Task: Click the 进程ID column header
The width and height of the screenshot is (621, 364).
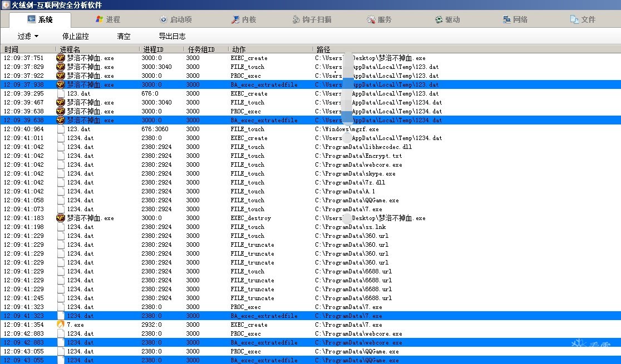Action: coord(161,49)
